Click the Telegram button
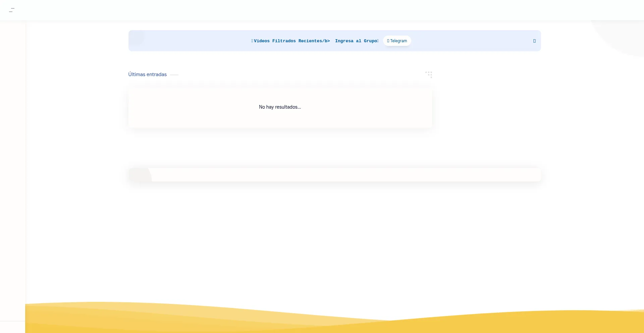Image resolution: width=644 pixels, height=333 pixels. (x=397, y=41)
